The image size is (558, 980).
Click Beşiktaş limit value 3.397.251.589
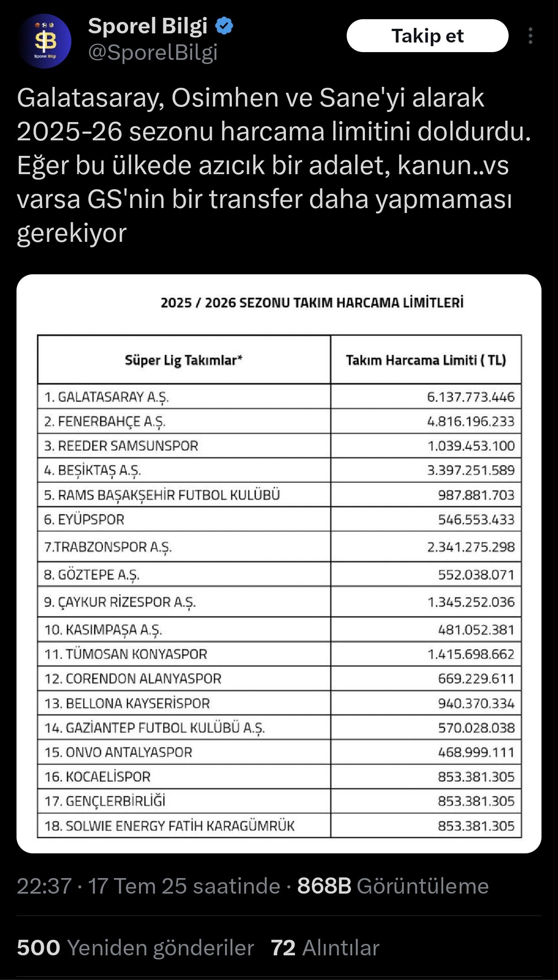coord(471,470)
